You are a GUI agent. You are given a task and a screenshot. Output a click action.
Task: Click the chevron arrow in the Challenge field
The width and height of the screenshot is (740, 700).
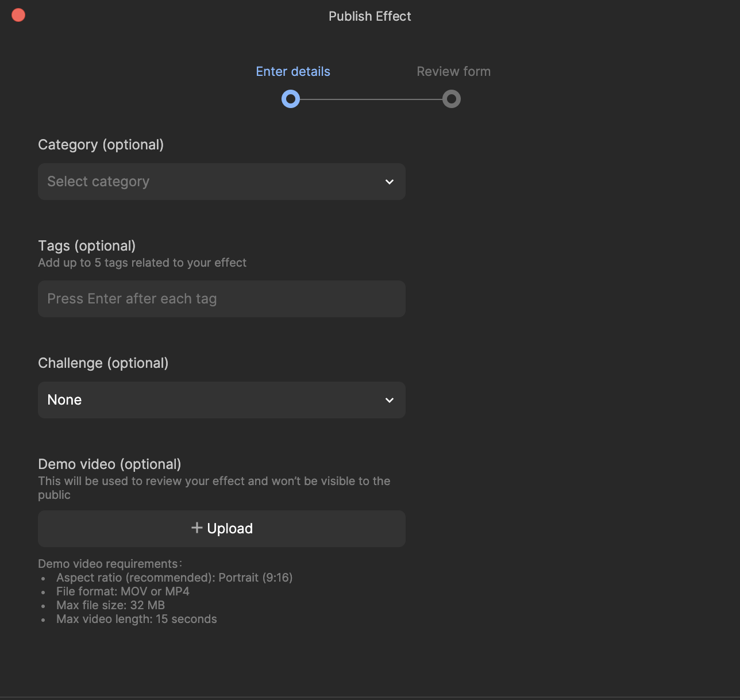(390, 400)
